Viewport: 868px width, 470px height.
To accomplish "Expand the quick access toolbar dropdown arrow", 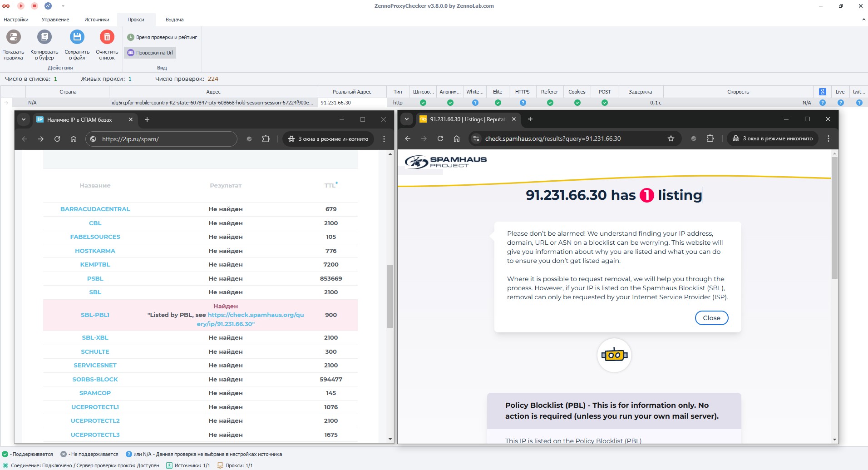I will 63,6.
